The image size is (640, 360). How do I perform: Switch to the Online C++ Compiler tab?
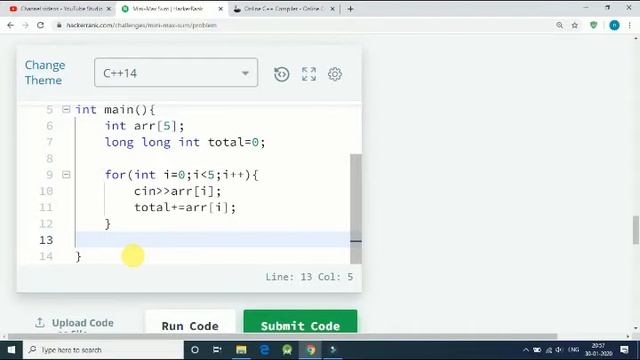(284, 9)
